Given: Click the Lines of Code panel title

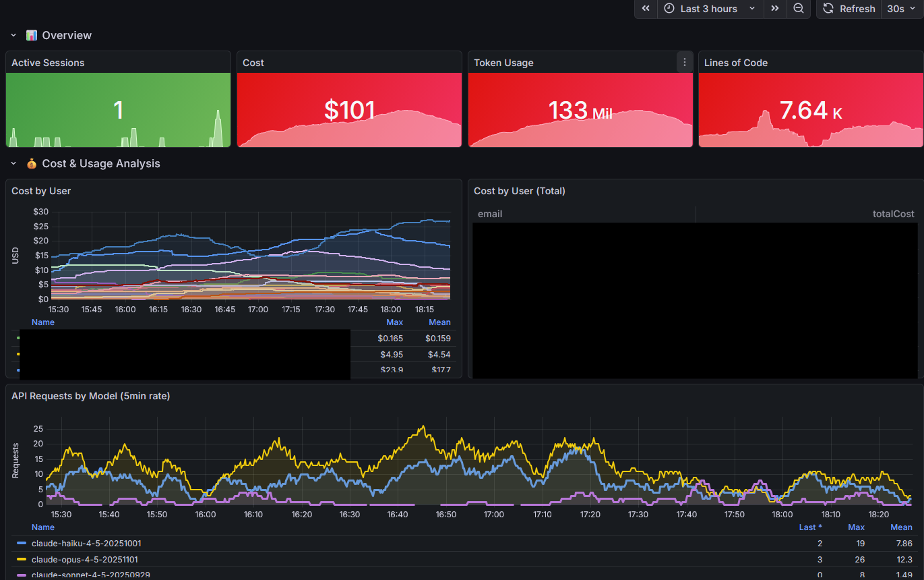Looking at the screenshot, I should [735, 63].
